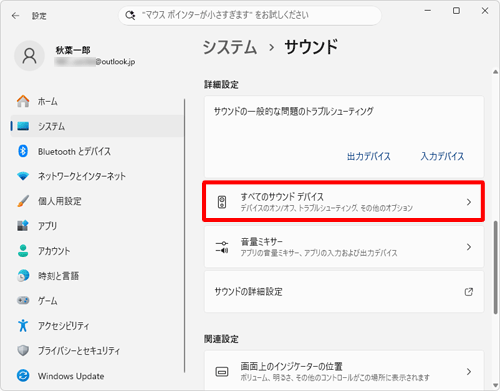Expand chevron on 画面上のインジケーターの位置 row
500x391 pixels.
[469, 372]
